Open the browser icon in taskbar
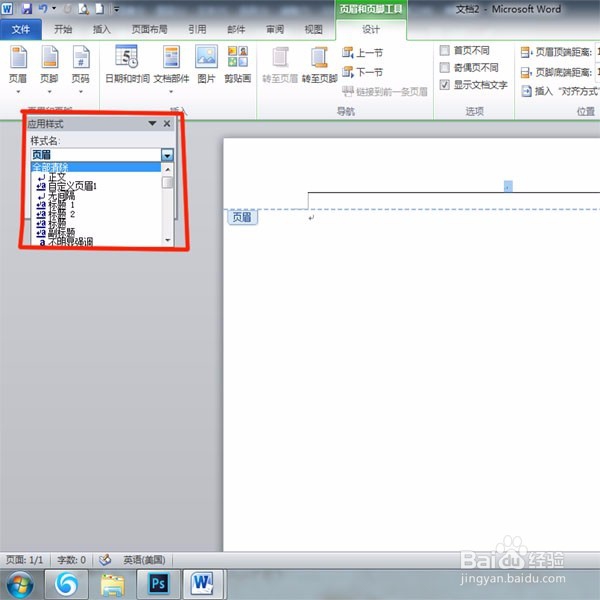Screen dimensions: 600x600 (x=66, y=584)
